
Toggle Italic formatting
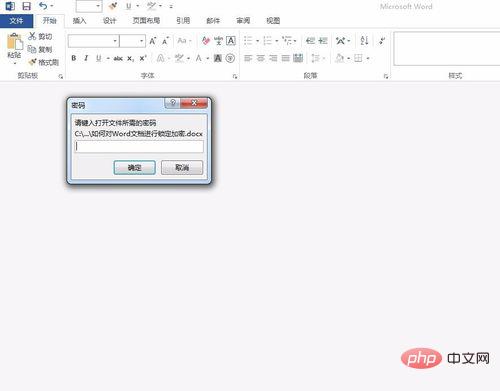pyautogui.click(x=86, y=58)
